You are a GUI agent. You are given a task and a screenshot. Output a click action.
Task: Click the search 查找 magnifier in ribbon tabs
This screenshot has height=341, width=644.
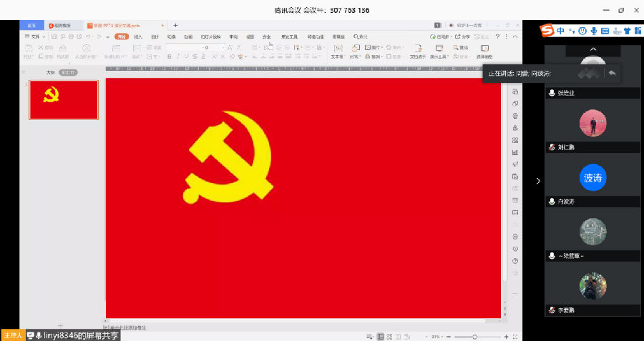pos(360,37)
